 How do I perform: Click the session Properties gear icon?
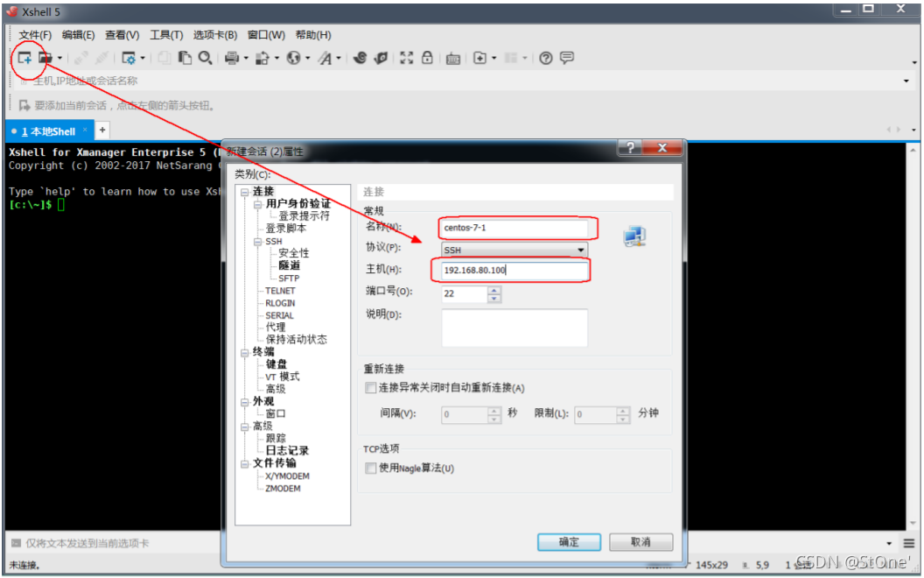pos(128,58)
